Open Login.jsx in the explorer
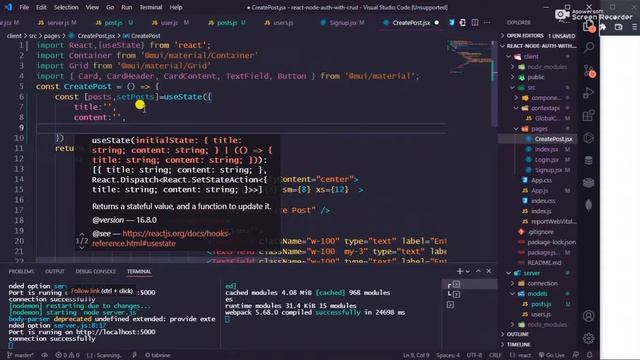 click(547, 160)
